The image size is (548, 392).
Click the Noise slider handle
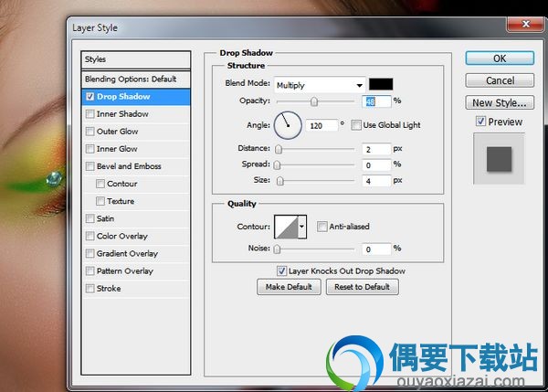pos(277,249)
